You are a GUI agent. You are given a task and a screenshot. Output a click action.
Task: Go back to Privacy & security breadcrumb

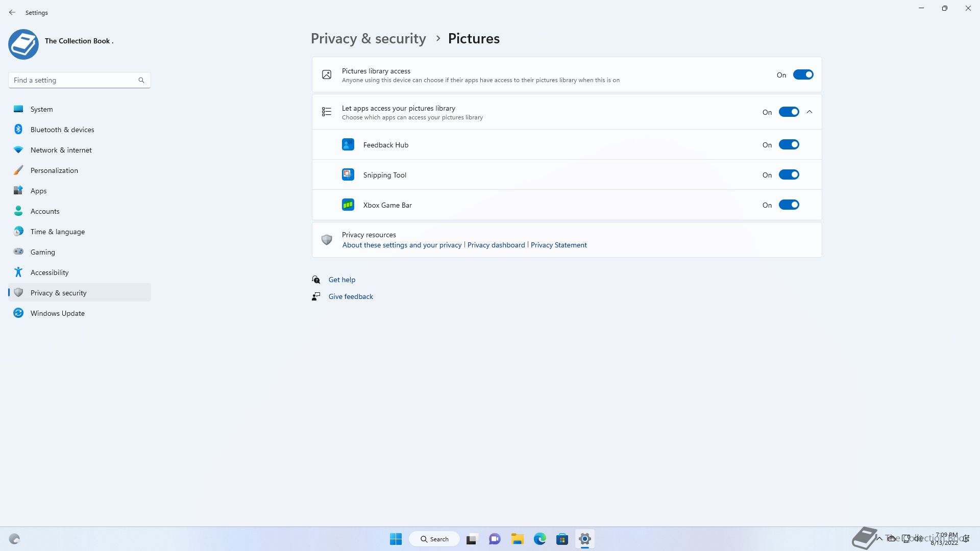click(x=369, y=39)
